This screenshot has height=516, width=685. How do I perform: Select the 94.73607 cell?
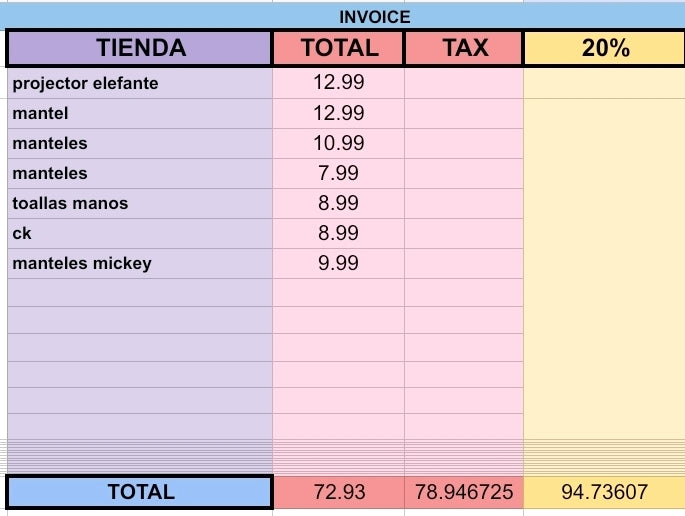pyautogui.click(x=605, y=492)
